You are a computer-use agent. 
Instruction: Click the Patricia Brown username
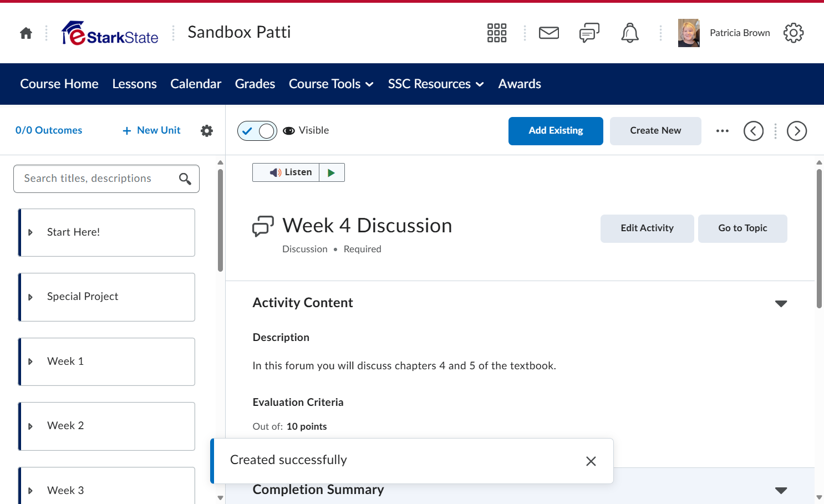[x=740, y=33]
